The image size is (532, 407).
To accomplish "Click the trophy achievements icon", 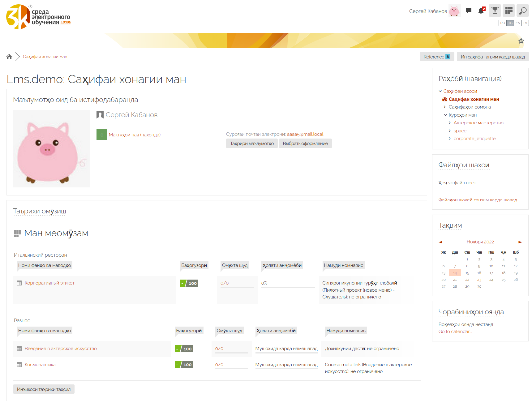I will coord(495,11).
